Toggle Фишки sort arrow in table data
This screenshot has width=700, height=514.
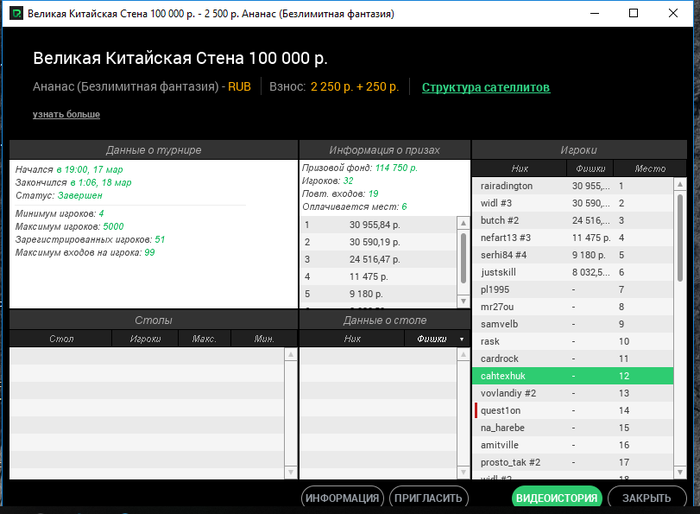pos(462,339)
